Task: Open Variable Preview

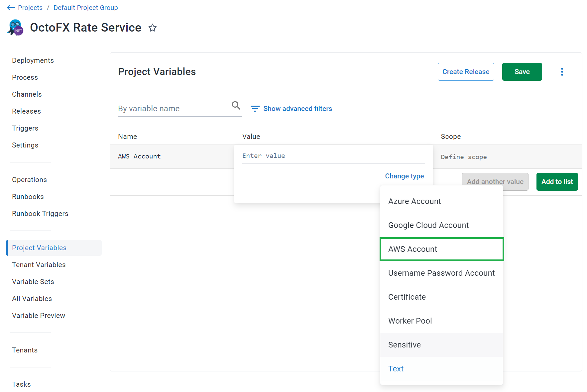Action: (39, 316)
